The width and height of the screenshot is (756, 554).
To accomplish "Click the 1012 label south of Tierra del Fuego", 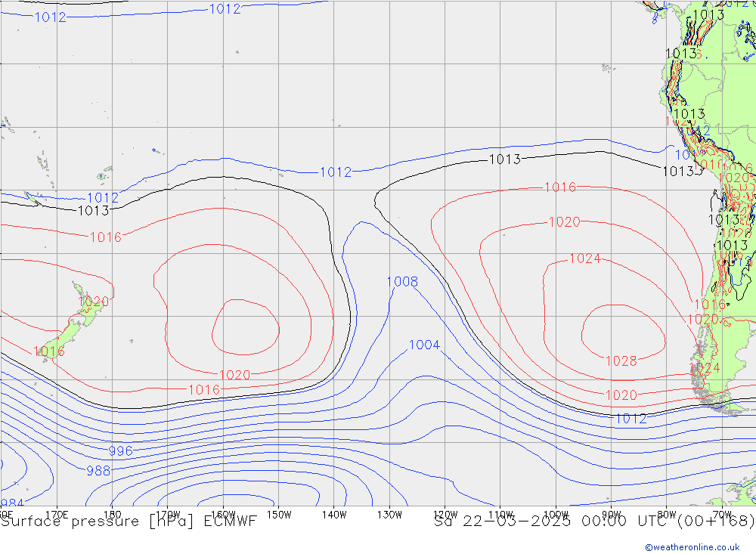I will tap(631, 419).
